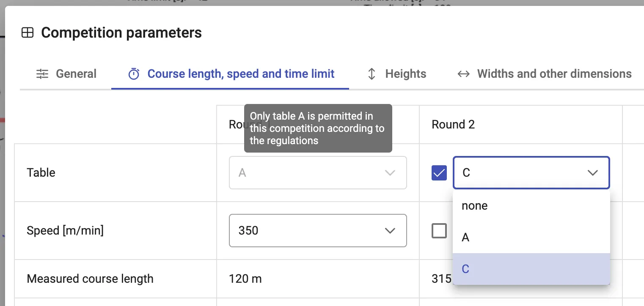
Task: Select the Course length, speed and time limit tab
Action: [241, 74]
